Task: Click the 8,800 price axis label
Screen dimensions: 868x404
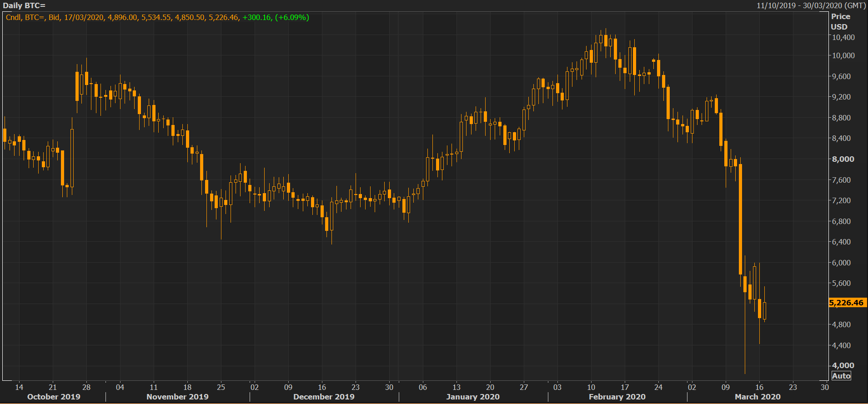Action: (841, 118)
